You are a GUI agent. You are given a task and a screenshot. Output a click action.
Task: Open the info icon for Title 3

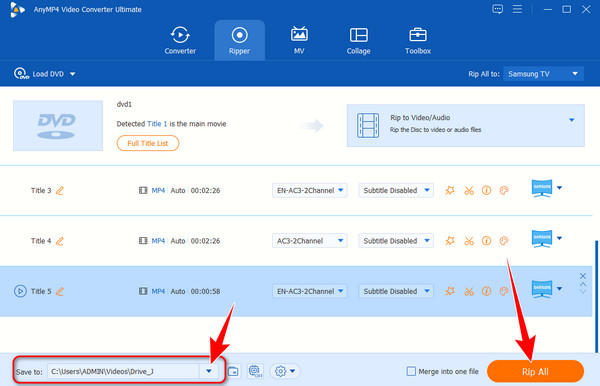486,190
